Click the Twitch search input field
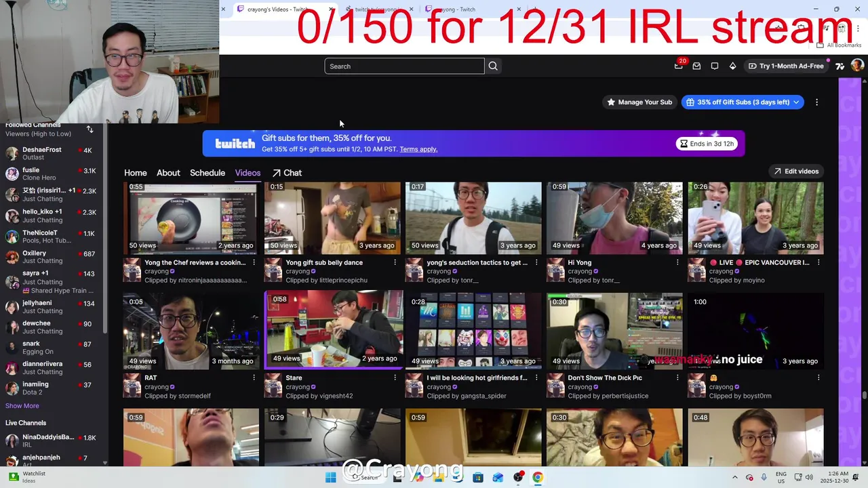 (x=404, y=66)
